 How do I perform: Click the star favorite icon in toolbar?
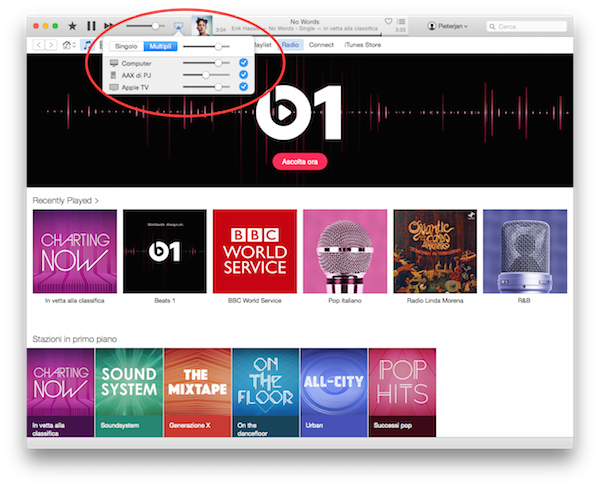(72, 26)
